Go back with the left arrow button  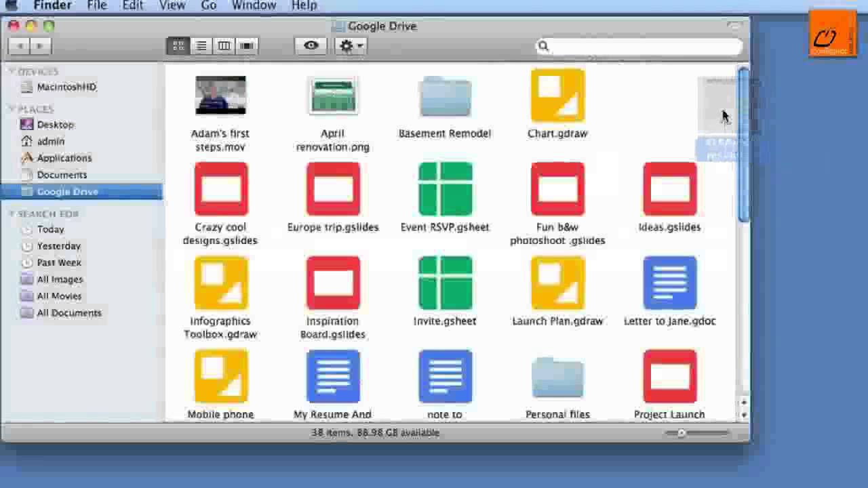click(x=20, y=45)
